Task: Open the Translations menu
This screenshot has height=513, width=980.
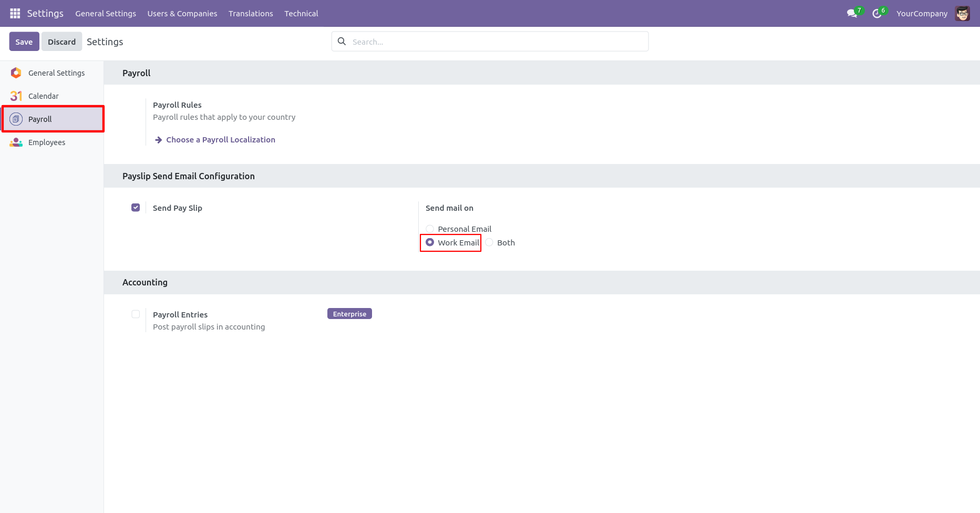Action: click(x=251, y=14)
